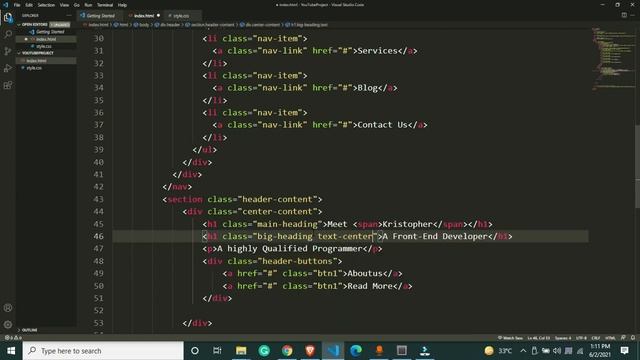640x360 pixels.
Task: Open the Action Center notification icon
Action: tap(624, 351)
